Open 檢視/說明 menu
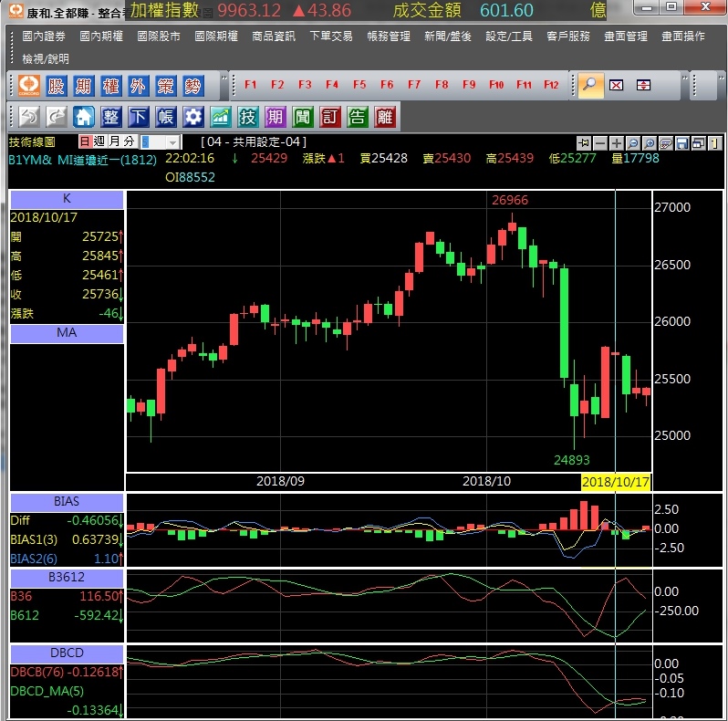Image resolution: width=728 pixels, height=721 pixels. click(46, 59)
